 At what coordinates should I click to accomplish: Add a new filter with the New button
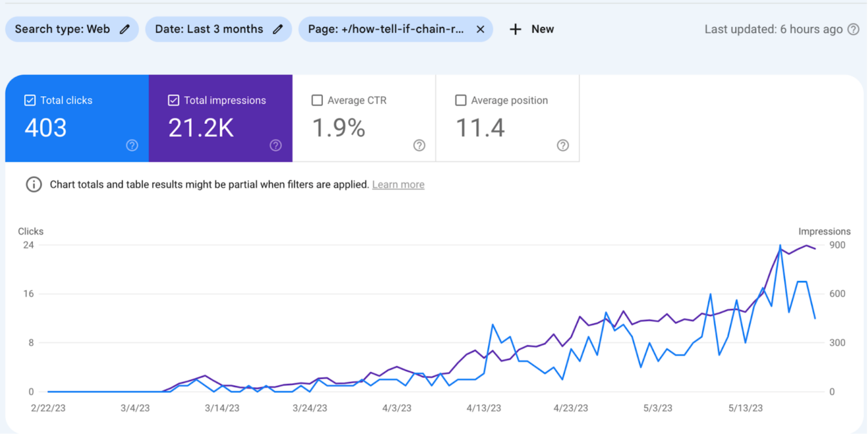pos(531,29)
